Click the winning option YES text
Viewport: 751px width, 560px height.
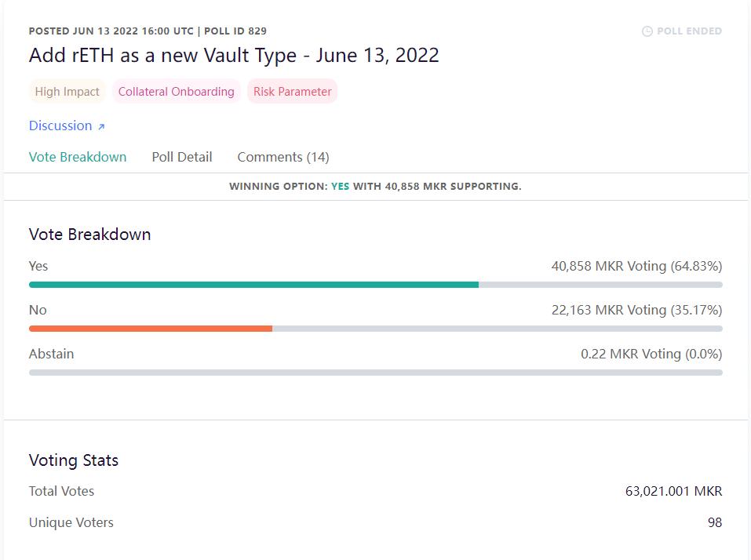coord(341,187)
